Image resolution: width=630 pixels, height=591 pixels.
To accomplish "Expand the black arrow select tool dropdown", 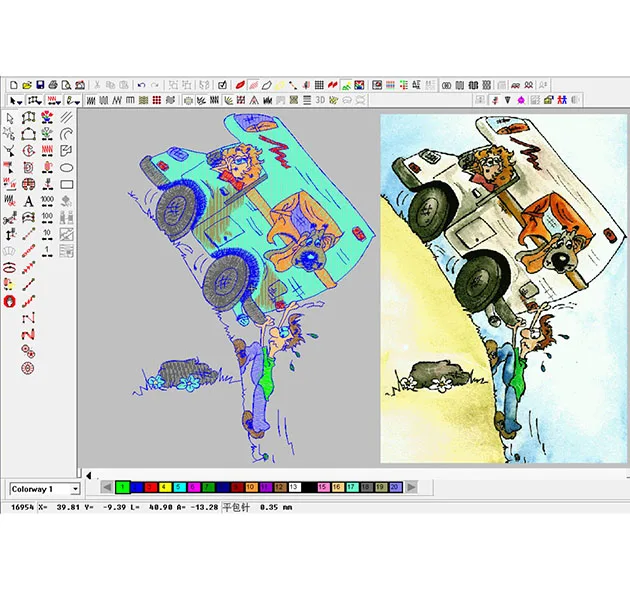I will [20, 102].
